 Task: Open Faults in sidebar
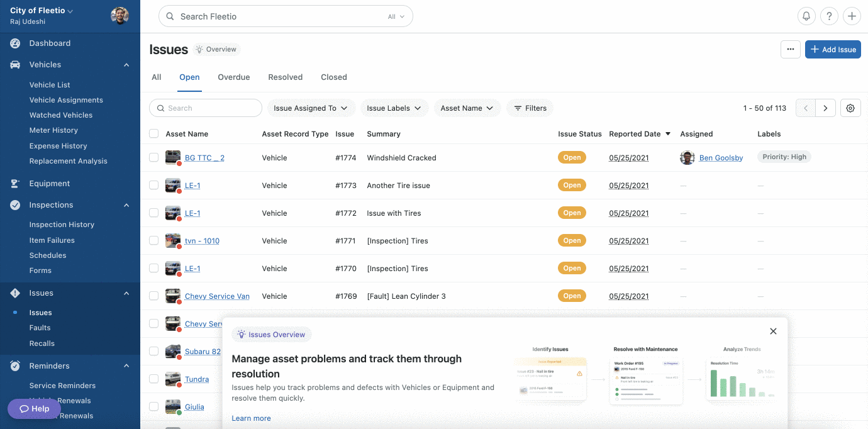pyautogui.click(x=40, y=328)
